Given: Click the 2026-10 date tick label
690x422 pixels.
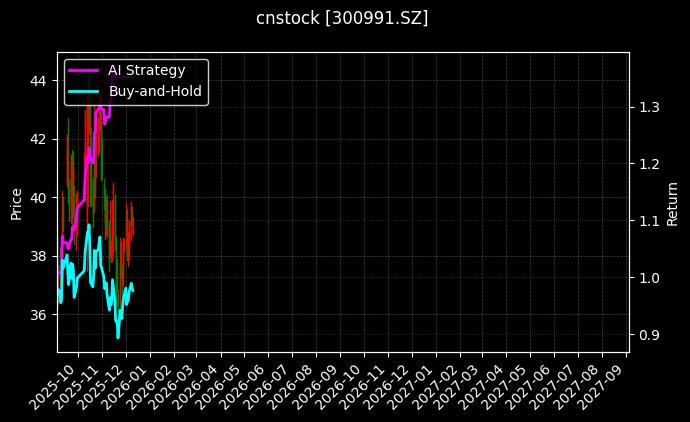Looking at the screenshot, I should point(336,386).
